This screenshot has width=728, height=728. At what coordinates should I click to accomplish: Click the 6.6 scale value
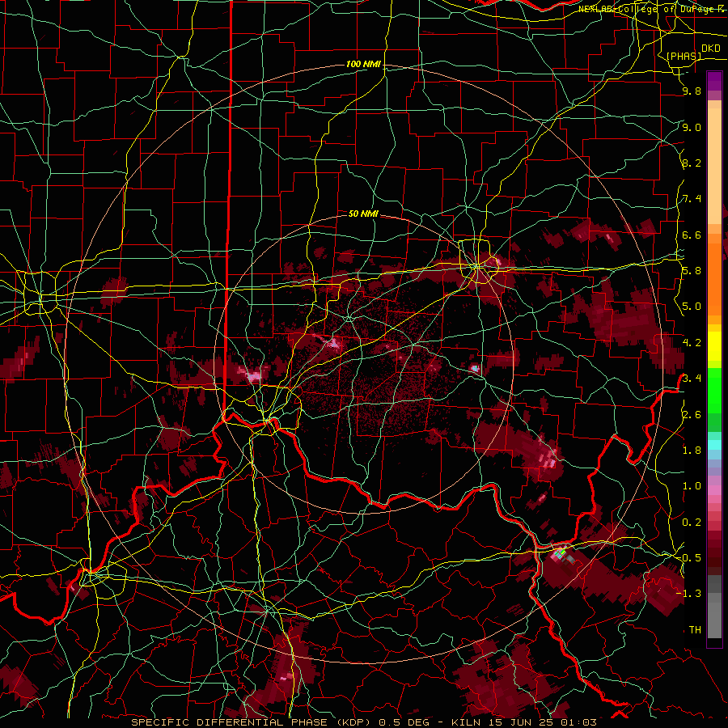[692, 235]
